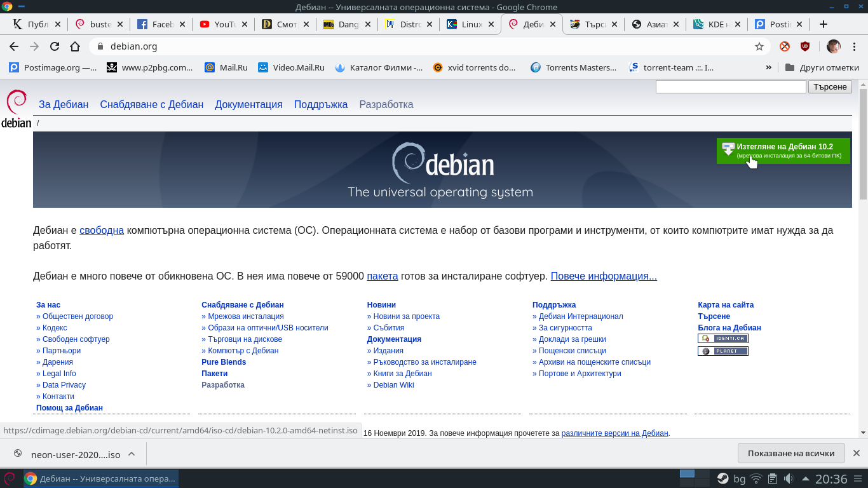
Task: Open the Документация top menu
Action: (x=248, y=105)
